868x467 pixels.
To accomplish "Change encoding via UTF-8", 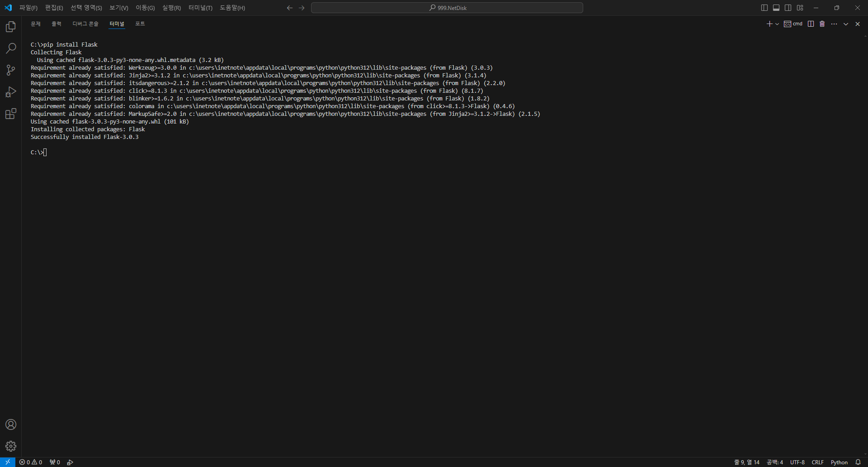I will pyautogui.click(x=797, y=462).
